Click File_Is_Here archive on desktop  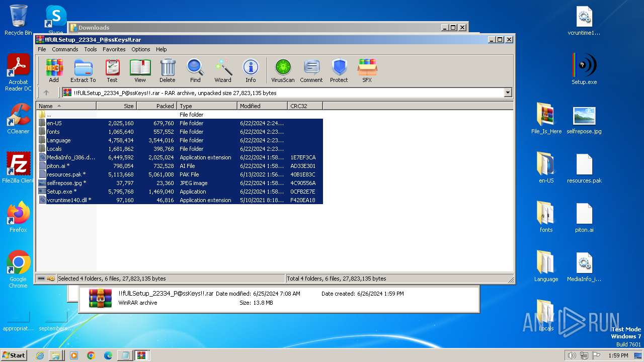[546, 119]
